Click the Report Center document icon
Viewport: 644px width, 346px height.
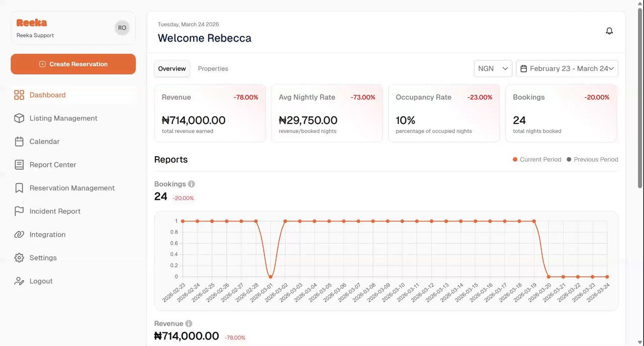pyautogui.click(x=19, y=165)
